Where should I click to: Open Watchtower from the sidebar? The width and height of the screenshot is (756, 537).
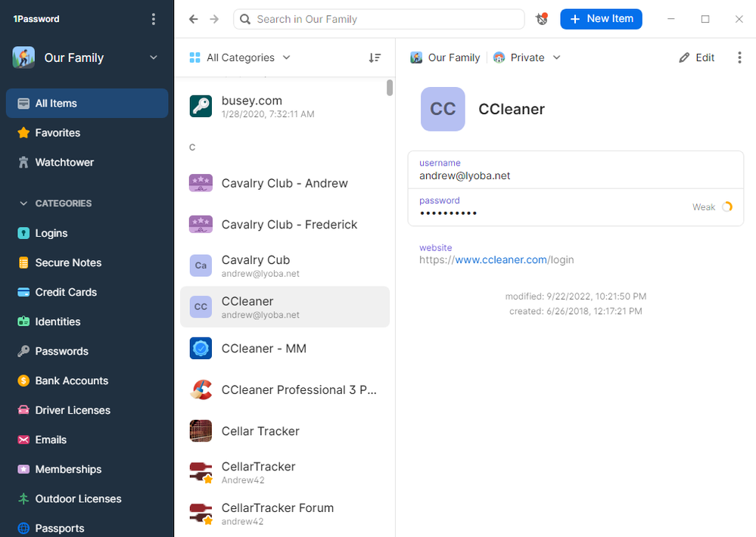[x=64, y=162]
